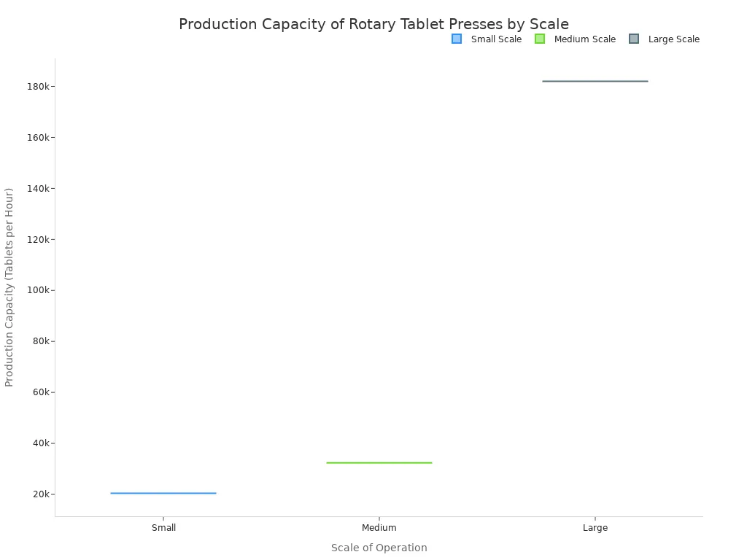This screenshot has height=560, width=747.
Task: Click the 100k y-axis tick label
Action: pyautogui.click(x=37, y=290)
